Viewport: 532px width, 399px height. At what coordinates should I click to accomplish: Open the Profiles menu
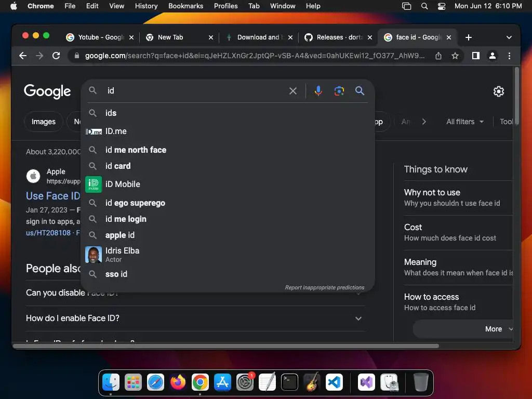coord(225,6)
